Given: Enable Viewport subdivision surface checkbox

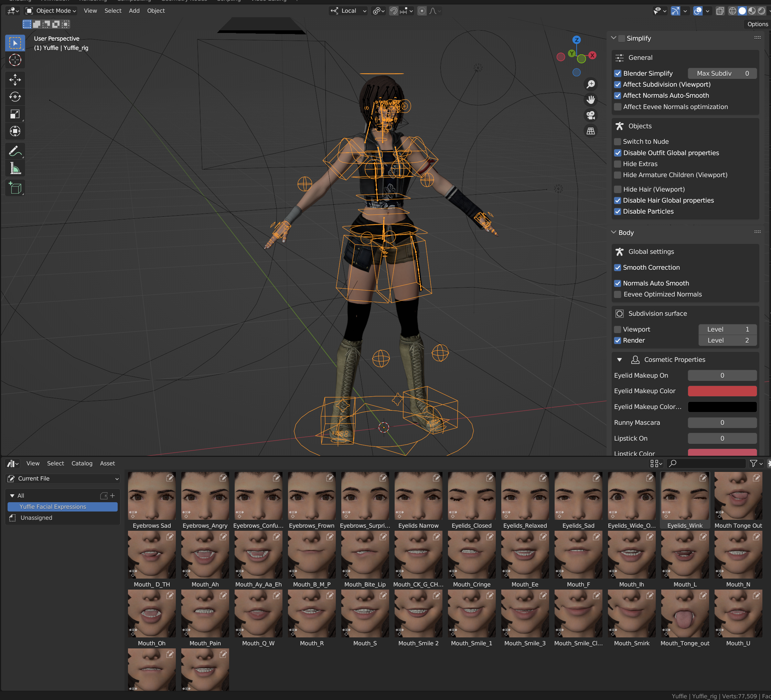Looking at the screenshot, I should (617, 329).
